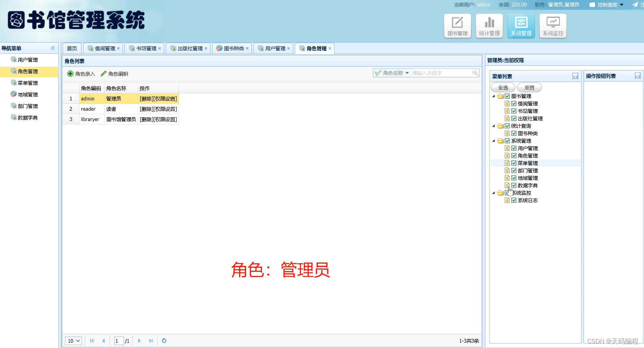Click [权限设置] in the reader row
Screen dimensions: 644x348
[x=165, y=109]
